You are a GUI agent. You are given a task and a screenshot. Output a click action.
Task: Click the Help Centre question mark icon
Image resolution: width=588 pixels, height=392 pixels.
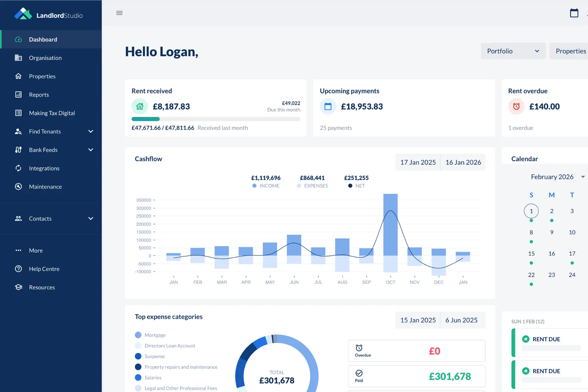pyautogui.click(x=18, y=269)
